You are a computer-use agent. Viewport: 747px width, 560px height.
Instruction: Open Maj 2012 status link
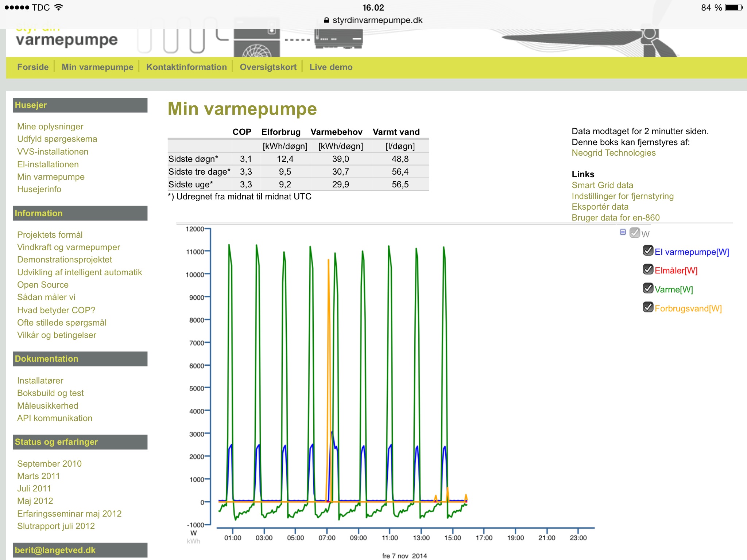coord(35,501)
